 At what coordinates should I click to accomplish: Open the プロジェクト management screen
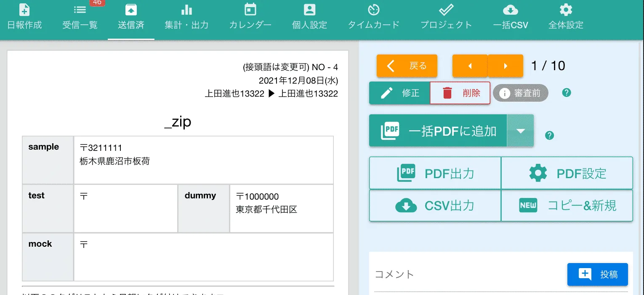click(x=446, y=18)
